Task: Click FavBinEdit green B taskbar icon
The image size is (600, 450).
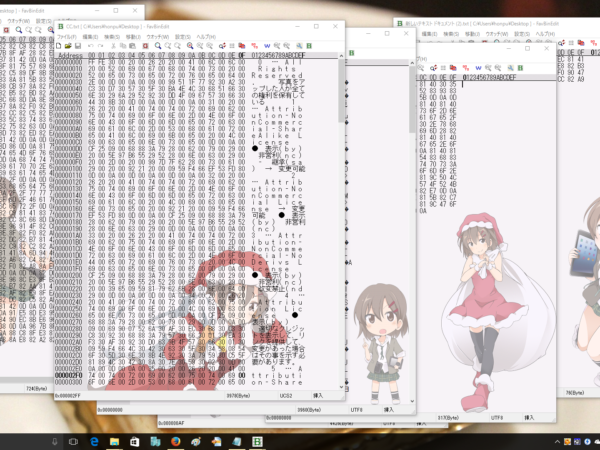Action: pos(257,442)
